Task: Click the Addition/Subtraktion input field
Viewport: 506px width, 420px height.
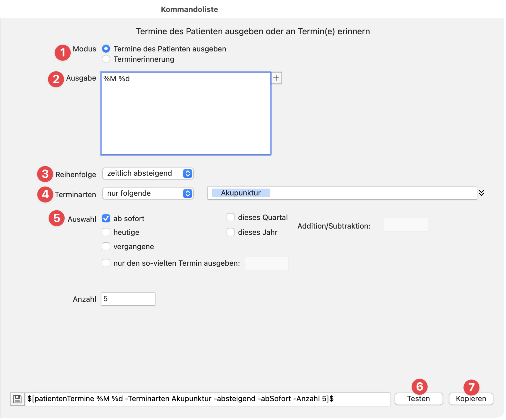Action: point(406,225)
